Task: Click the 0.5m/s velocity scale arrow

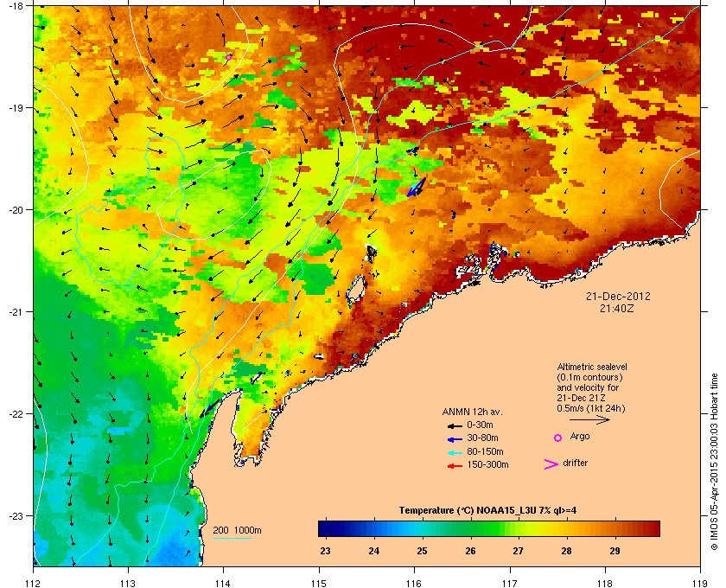Action: [x=589, y=420]
